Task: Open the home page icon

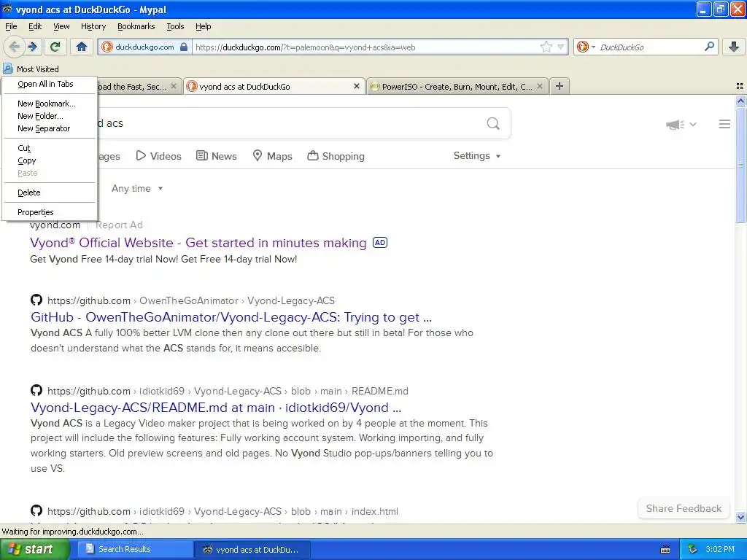Action: (82, 47)
